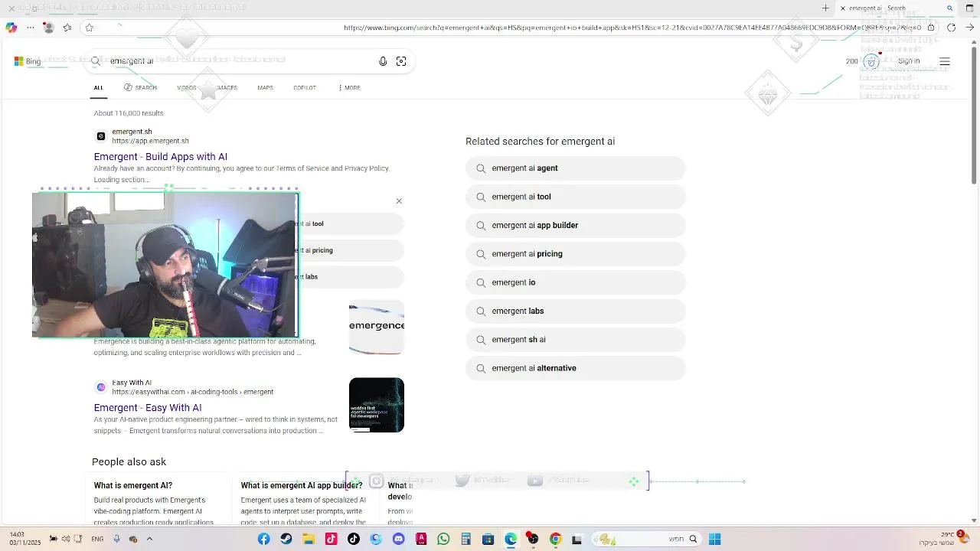Expand 'What is emergent AI app builder?' question

click(x=302, y=485)
